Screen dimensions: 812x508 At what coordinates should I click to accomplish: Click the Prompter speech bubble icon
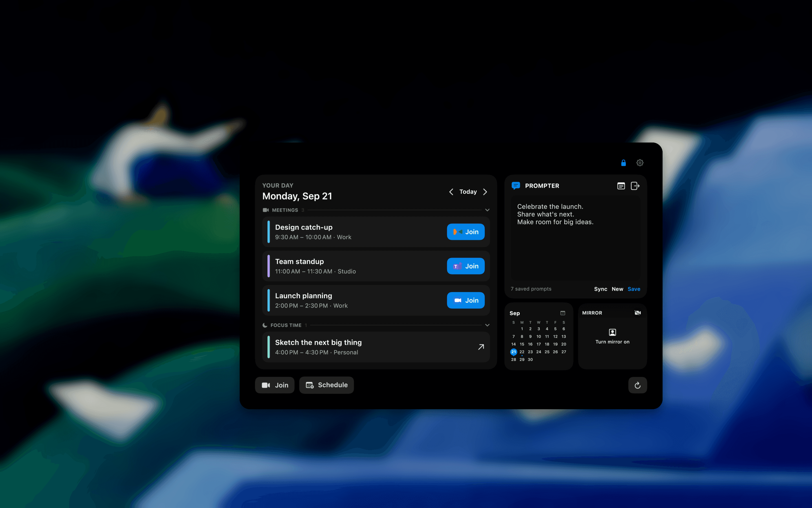click(516, 186)
